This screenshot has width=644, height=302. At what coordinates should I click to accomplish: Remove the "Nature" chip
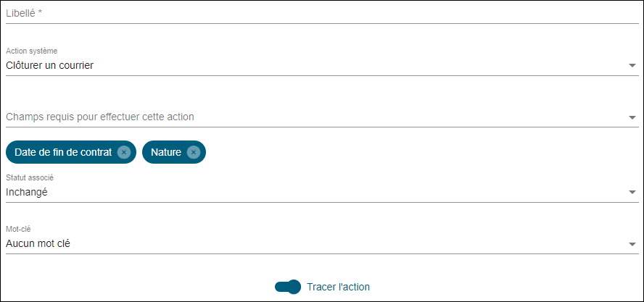click(193, 152)
